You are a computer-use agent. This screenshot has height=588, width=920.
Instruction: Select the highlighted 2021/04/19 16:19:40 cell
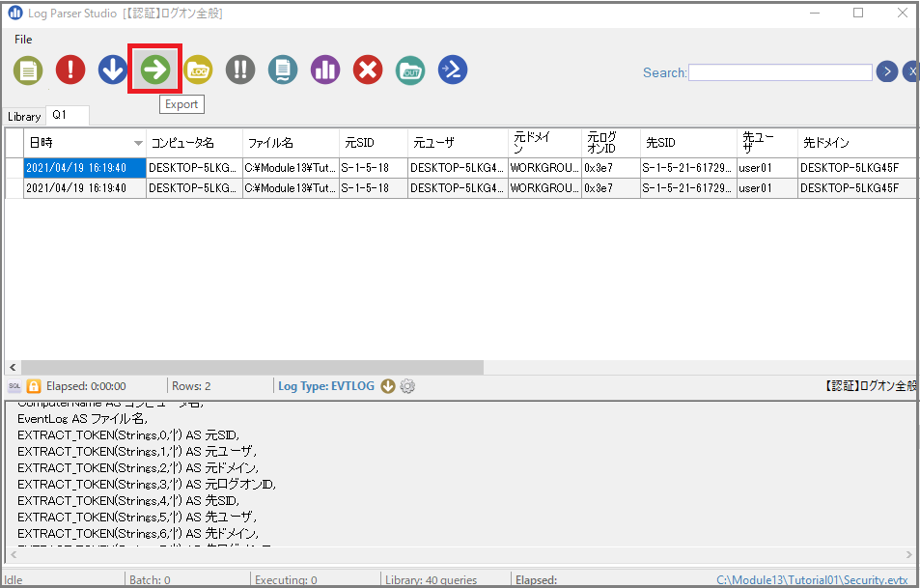pyautogui.click(x=85, y=168)
